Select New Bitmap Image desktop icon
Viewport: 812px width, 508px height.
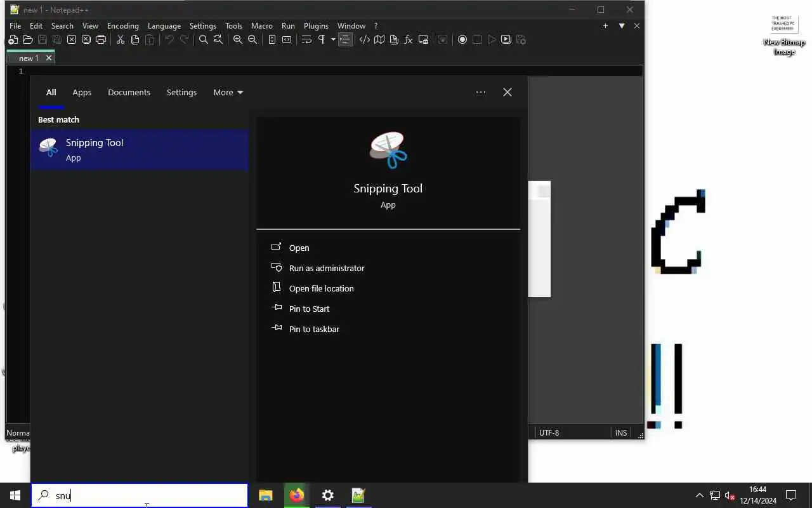coord(784,35)
